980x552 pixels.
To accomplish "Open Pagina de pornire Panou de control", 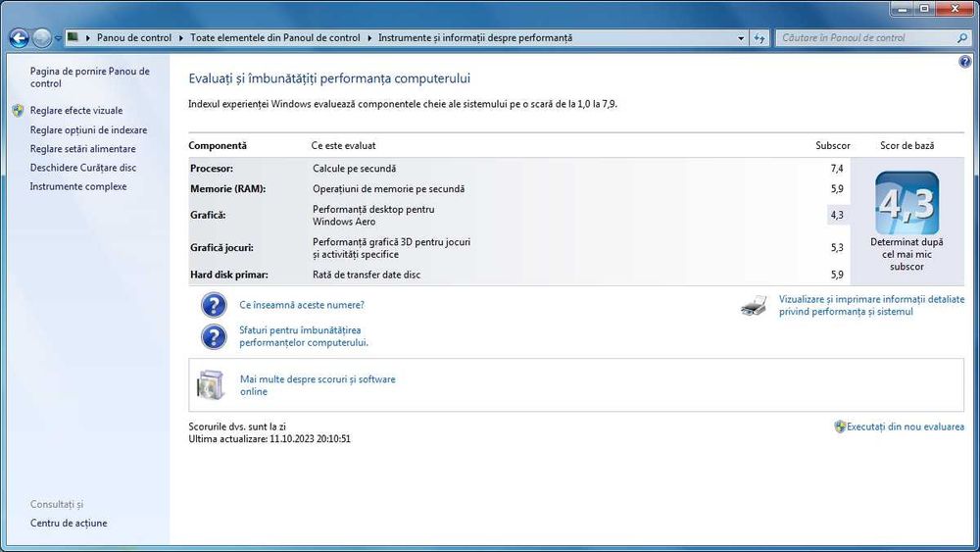I will 90,77.
